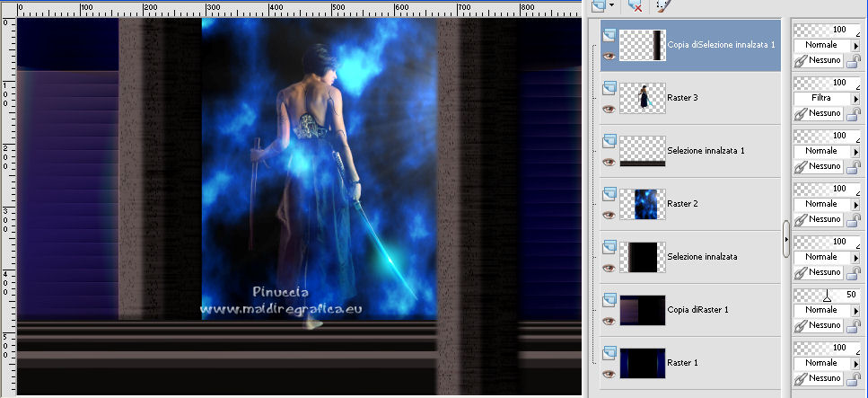This screenshot has width=868, height=398.
Task: Select layer named Copia diSelezione innalzata 1
Action: pos(722,45)
